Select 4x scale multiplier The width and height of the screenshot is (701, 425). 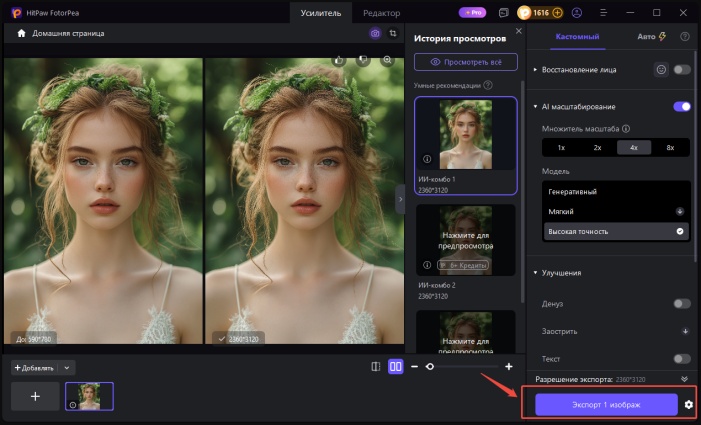click(x=633, y=147)
